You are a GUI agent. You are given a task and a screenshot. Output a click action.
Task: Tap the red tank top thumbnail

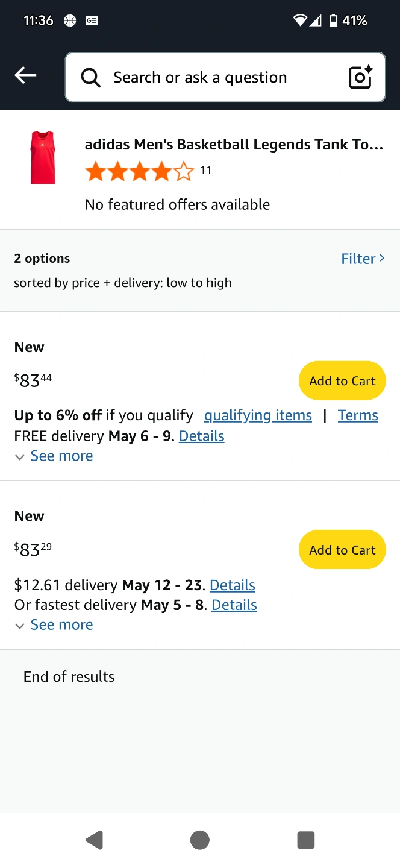[43, 157]
